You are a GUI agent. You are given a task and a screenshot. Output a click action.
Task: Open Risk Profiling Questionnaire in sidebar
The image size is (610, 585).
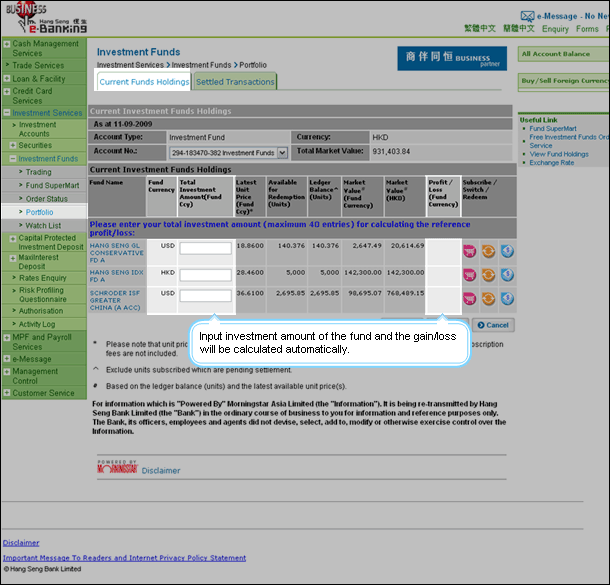coord(43,294)
